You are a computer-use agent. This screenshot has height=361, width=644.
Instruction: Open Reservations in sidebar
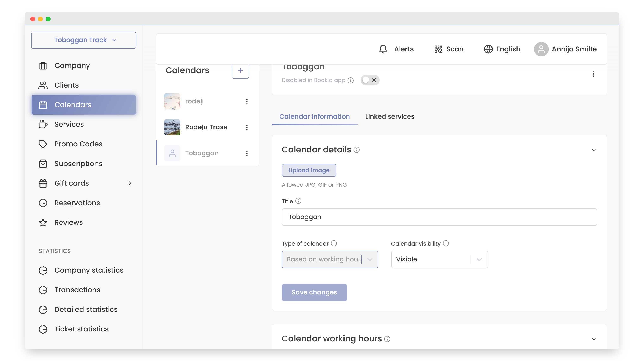click(x=77, y=203)
